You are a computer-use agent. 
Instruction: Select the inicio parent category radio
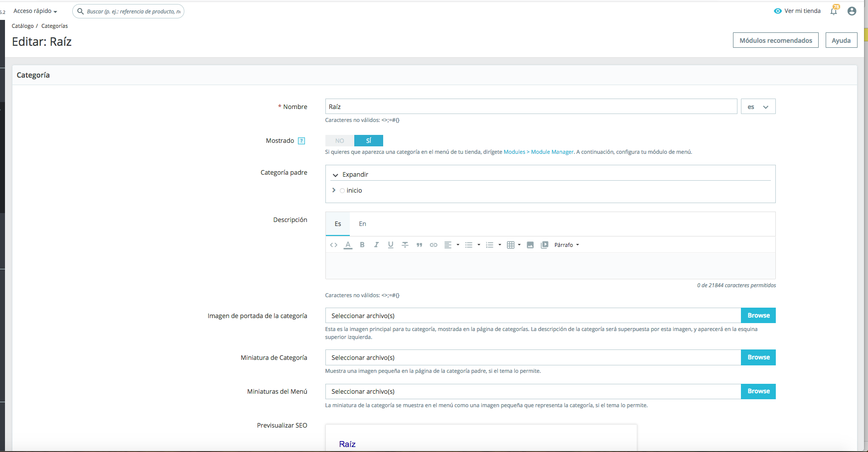click(x=342, y=191)
